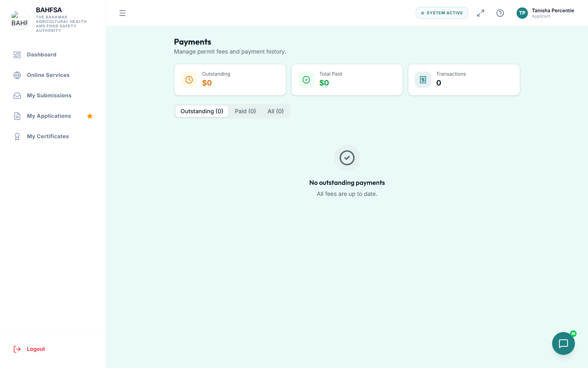Click the Outstanding clock icon

(189, 80)
